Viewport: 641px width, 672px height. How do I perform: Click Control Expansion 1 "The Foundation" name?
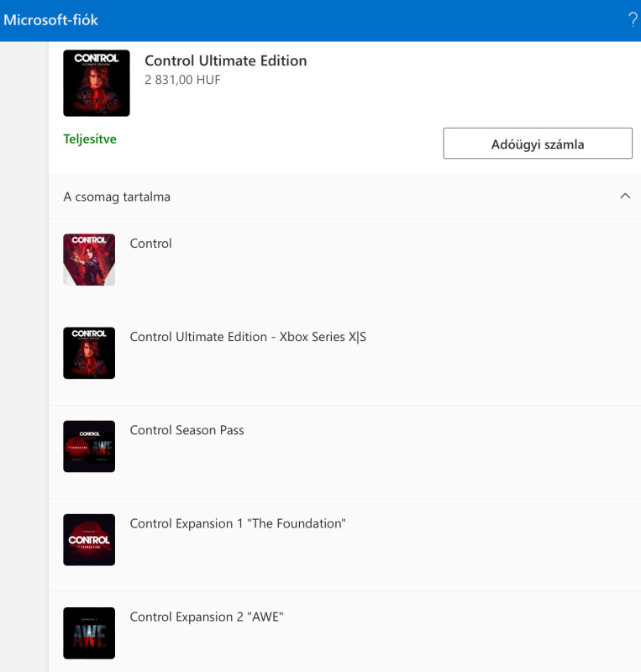coord(238,523)
